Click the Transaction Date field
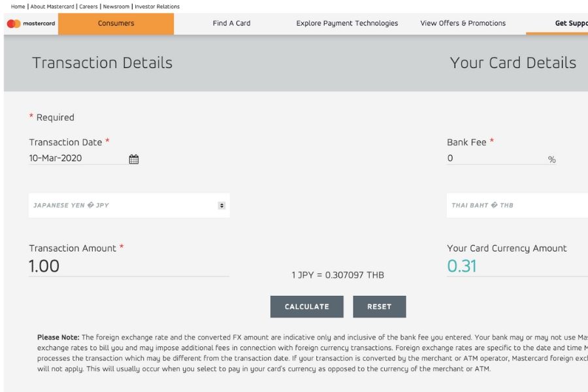This screenshot has height=392, width=588. tap(78, 158)
